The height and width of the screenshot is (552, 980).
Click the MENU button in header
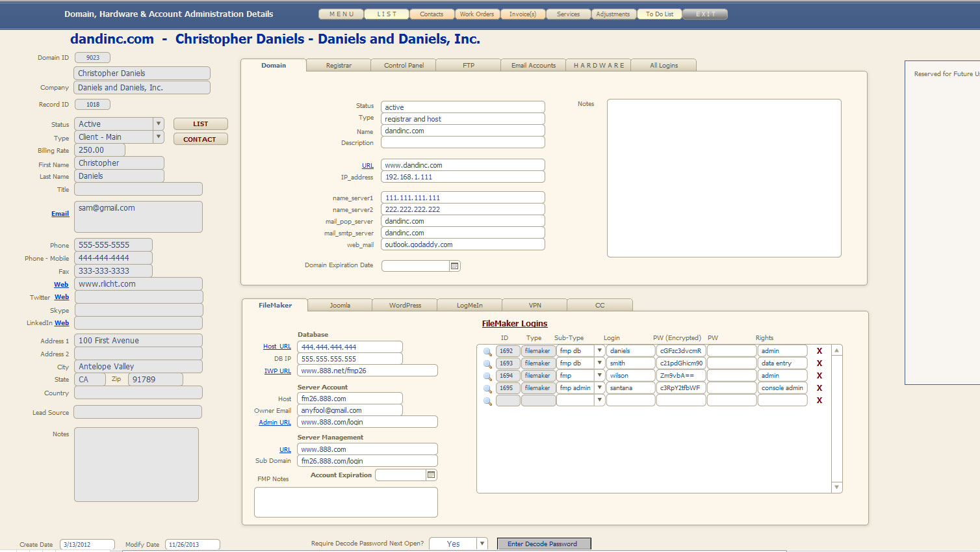[341, 14]
